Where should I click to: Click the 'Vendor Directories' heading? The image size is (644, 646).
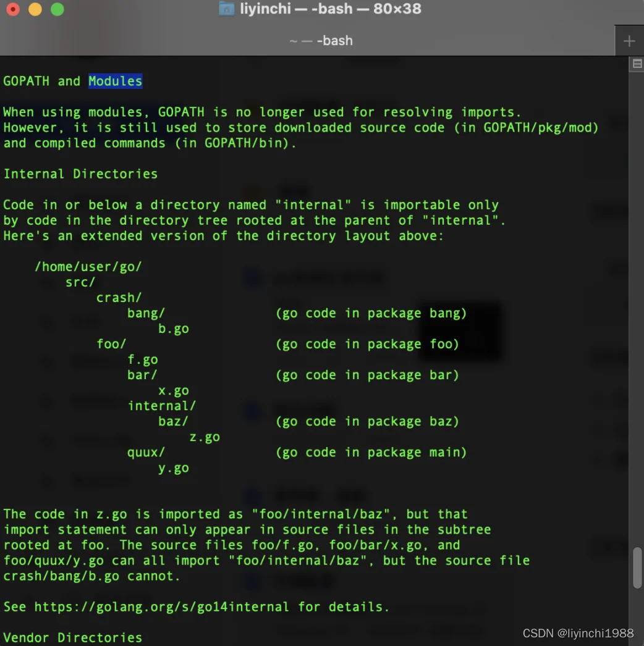coord(72,638)
